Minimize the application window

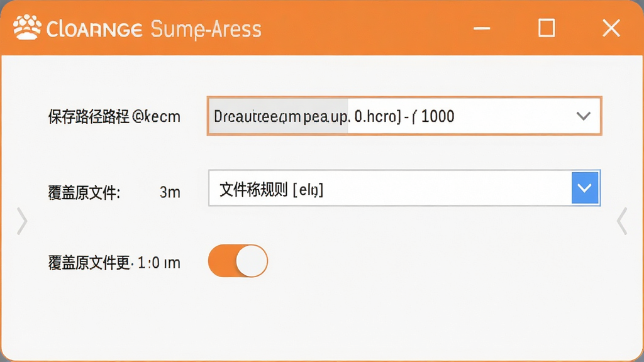pyautogui.click(x=482, y=28)
